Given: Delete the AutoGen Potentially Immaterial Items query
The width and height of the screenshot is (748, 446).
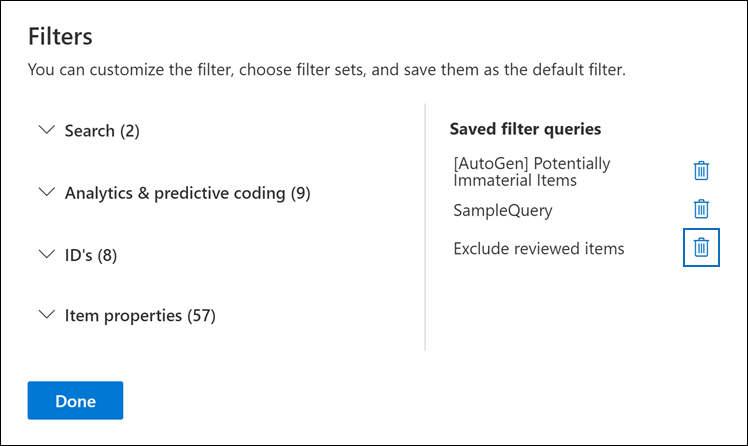Looking at the screenshot, I should point(701,171).
